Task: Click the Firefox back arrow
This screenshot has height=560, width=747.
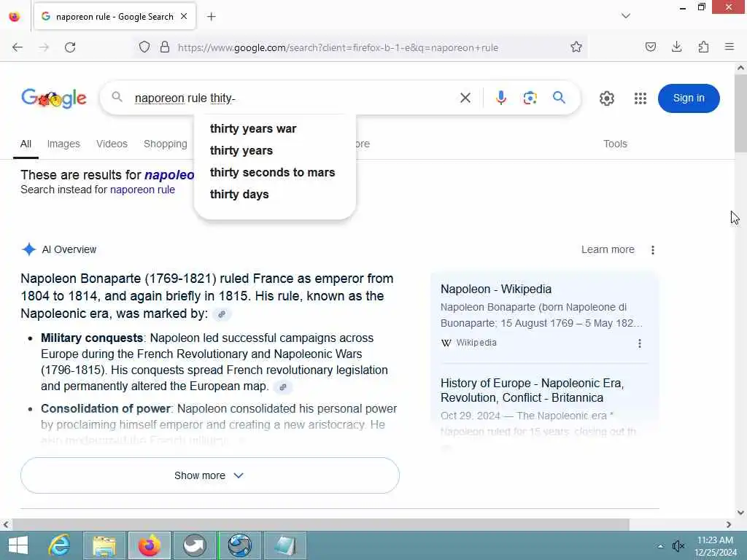Action: click(18, 47)
